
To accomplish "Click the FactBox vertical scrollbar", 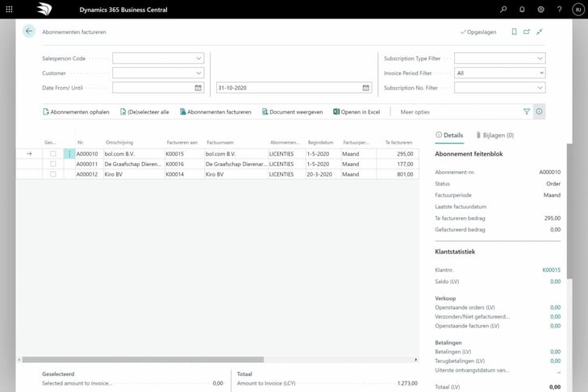I will point(569,211).
